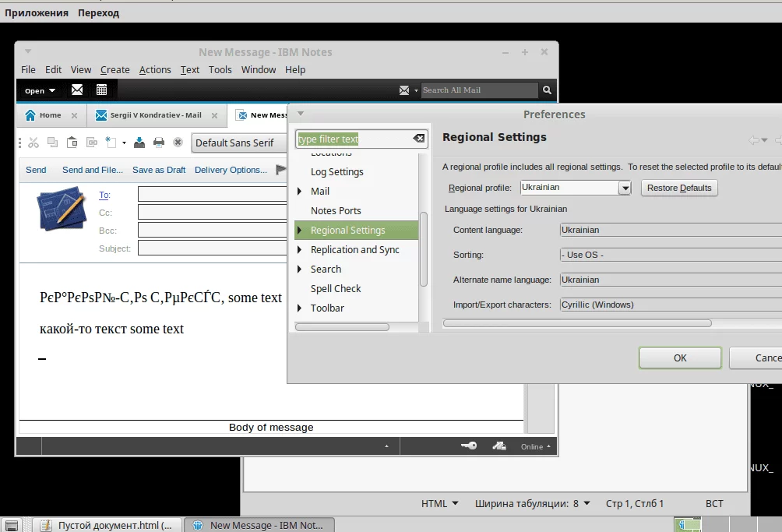
Task: Click the security key icon in status bar
Action: pyautogui.click(x=469, y=446)
